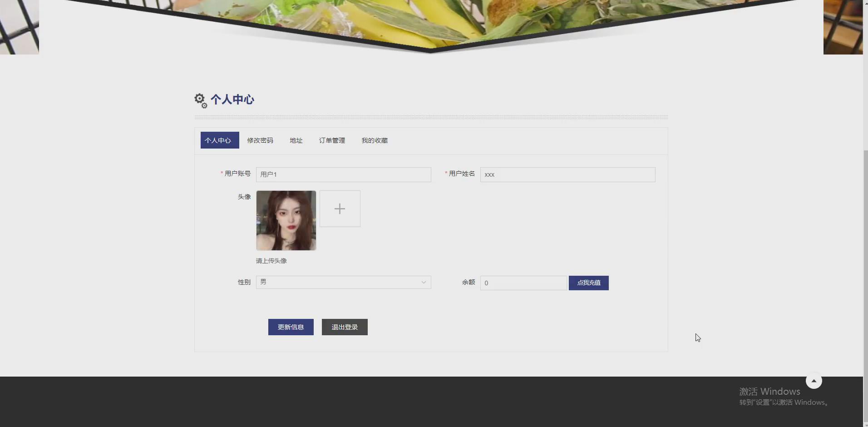Switch to the 订单管理 tab
Image resolution: width=868 pixels, height=427 pixels.
coord(331,140)
